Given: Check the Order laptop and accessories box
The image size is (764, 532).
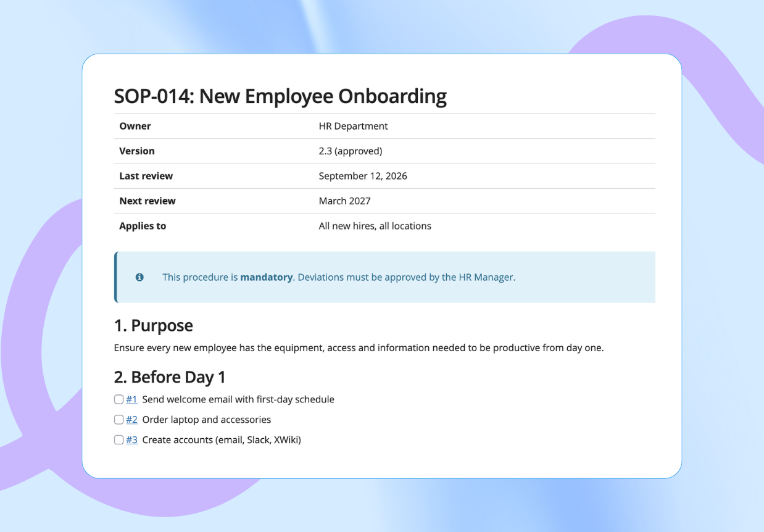Looking at the screenshot, I should 118,420.
